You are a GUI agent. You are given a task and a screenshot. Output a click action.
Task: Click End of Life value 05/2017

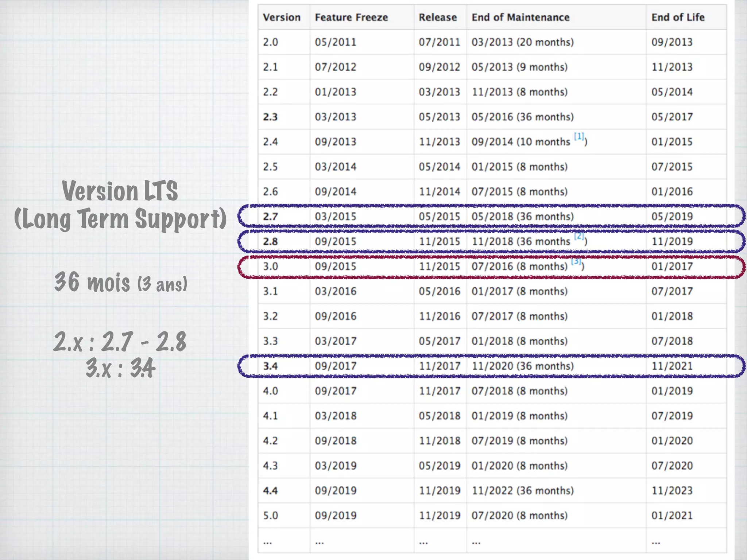click(x=672, y=117)
